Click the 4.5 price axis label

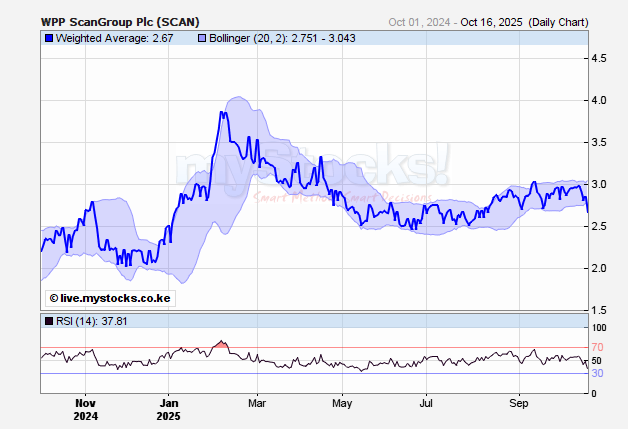tap(600, 59)
